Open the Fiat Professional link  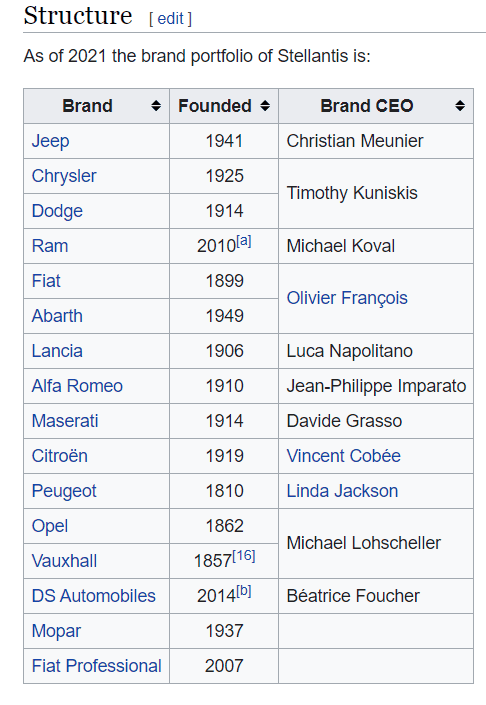tap(96, 666)
